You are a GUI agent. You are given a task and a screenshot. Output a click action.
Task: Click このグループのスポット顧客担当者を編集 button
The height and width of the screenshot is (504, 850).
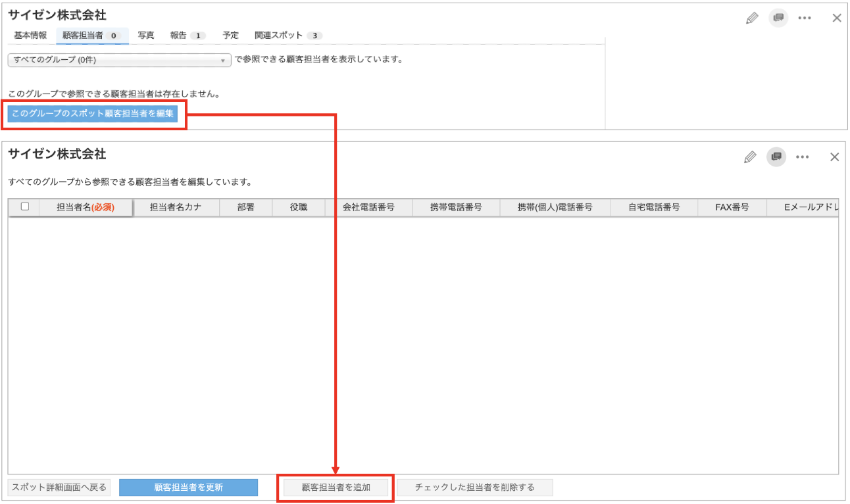(93, 113)
